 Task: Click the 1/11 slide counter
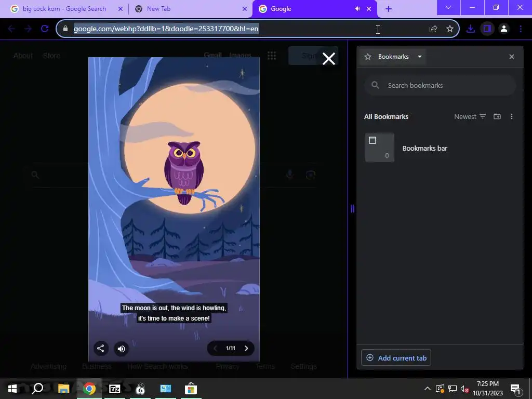coord(231,348)
